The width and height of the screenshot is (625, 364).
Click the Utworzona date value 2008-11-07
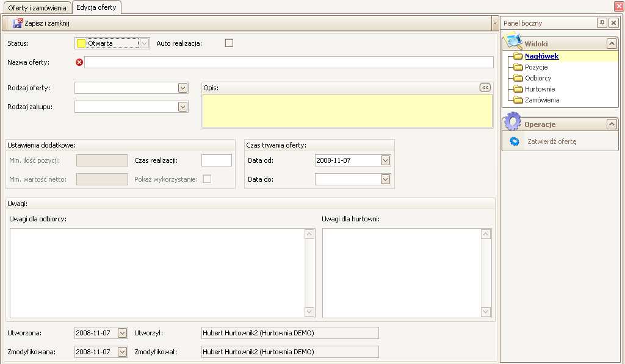click(93, 333)
